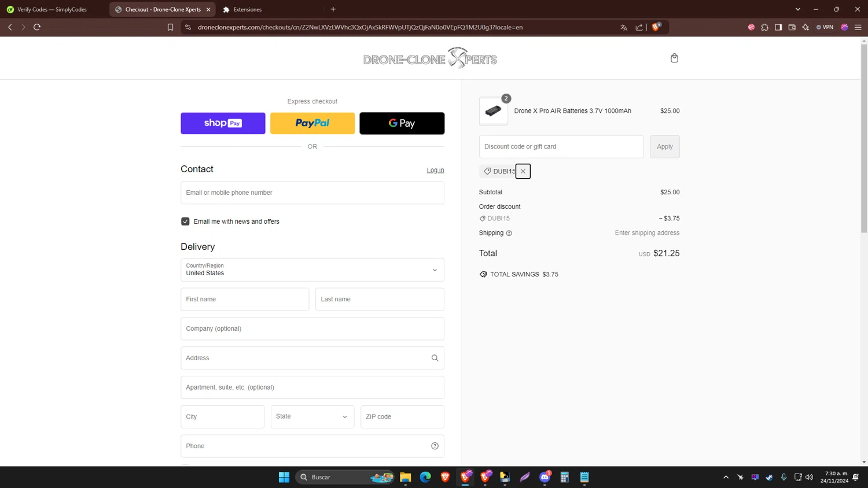This screenshot has width=868, height=488.
Task: Close the Checkout Drone-Clone Xperts tab
Action: click(208, 9)
